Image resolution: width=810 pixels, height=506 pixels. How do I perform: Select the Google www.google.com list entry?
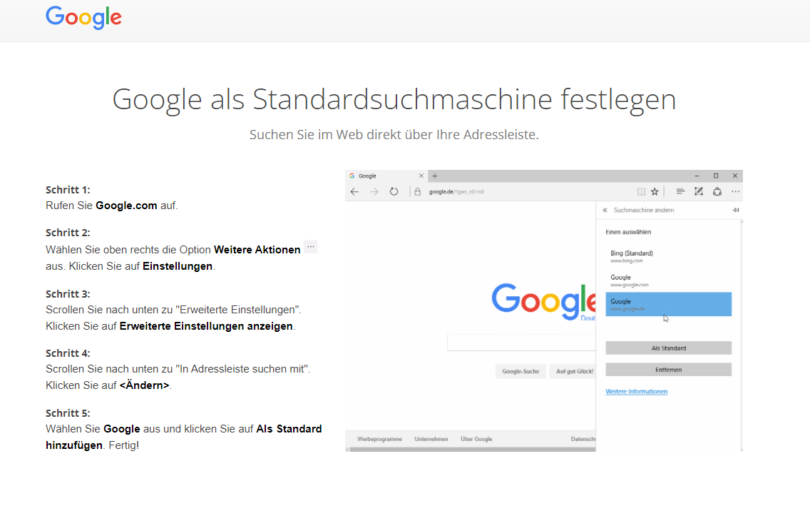pyautogui.click(x=668, y=280)
